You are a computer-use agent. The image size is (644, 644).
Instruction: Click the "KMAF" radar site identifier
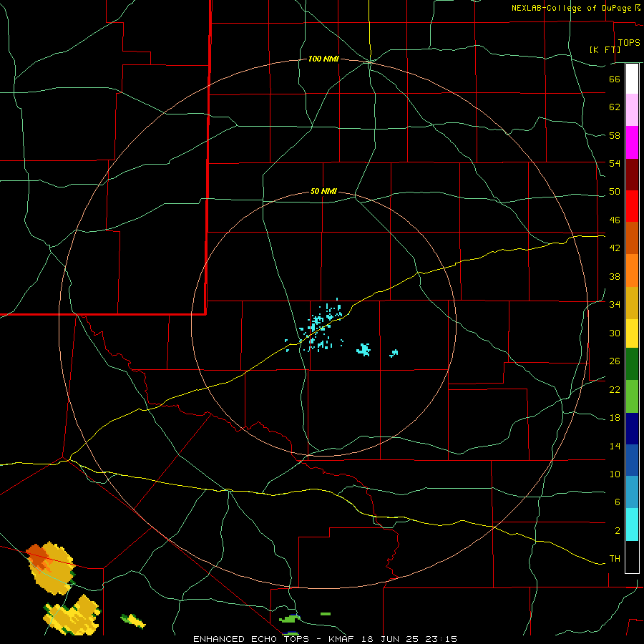[x=342, y=639]
